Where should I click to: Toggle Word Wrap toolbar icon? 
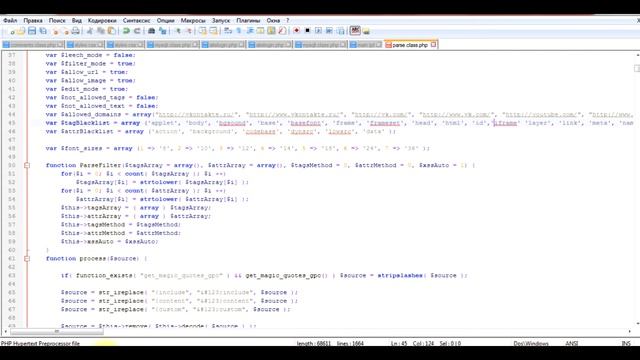click(228, 31)
